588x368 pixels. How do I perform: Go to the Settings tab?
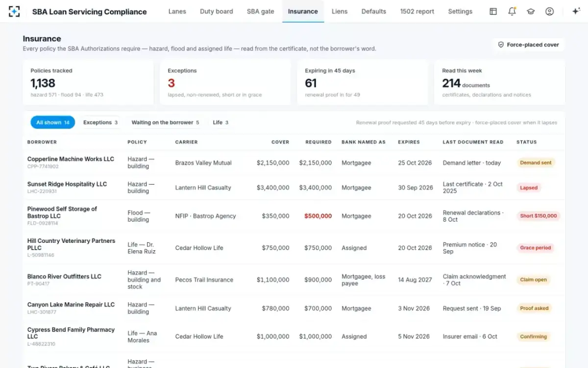[x=460, y=11]
